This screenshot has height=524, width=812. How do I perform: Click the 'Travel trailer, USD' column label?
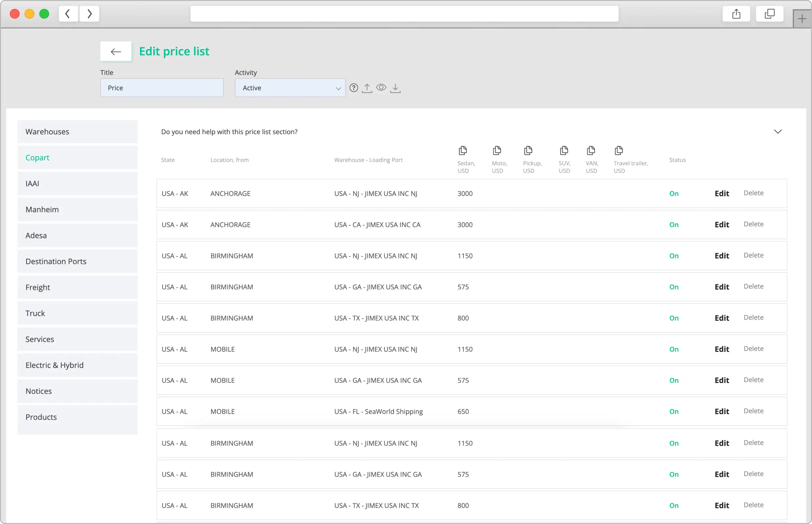[631, 167]
